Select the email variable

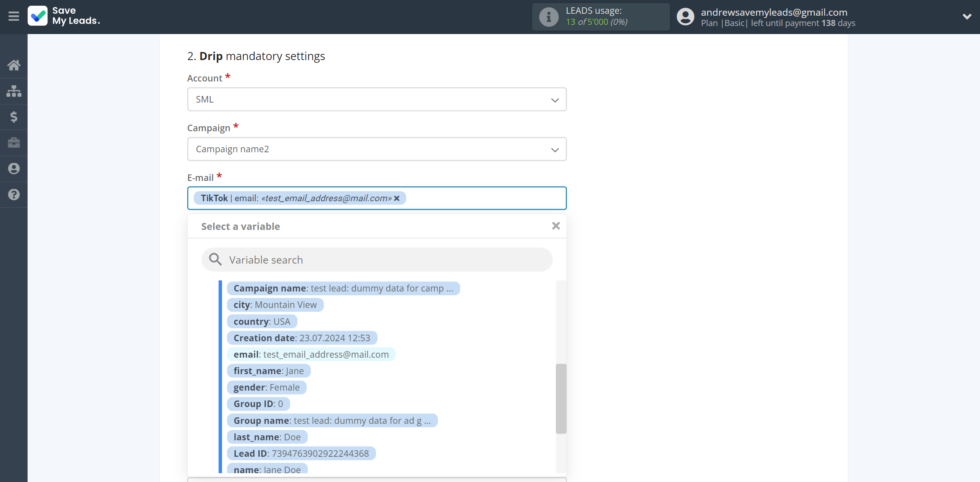coord(311,355)
